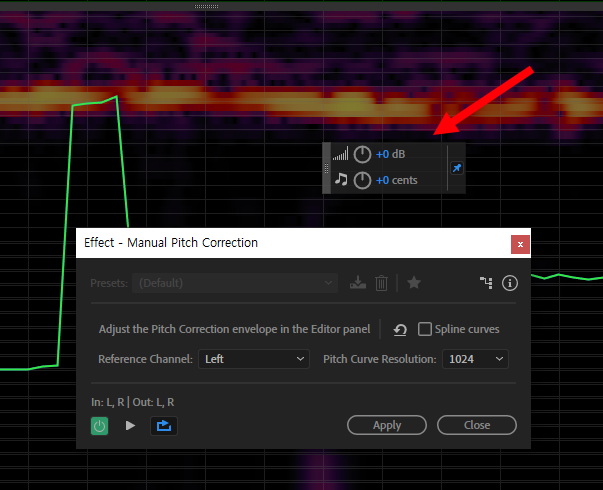Image resolution: width=603 pixels, height=490 pixels.
Task: Close the Manual Pitch Correction dialog
Action: (520, 245)
